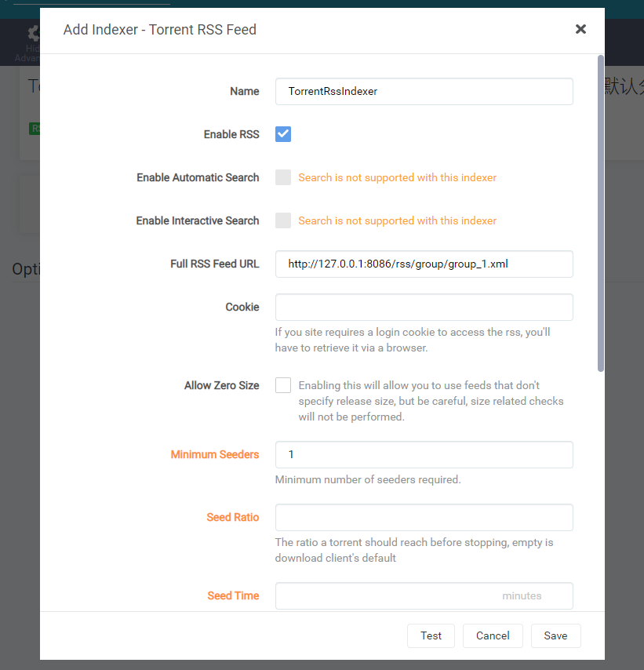Click the Automatic Search not-supported warning text
Viewport: 644px width, 670px height.
click(x=397, y=177)
